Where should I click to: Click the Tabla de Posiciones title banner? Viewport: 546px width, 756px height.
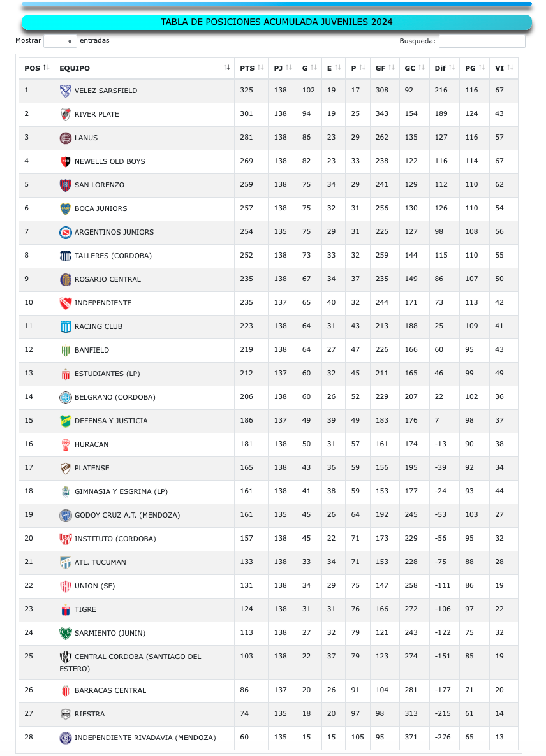[x=276, y=22]
